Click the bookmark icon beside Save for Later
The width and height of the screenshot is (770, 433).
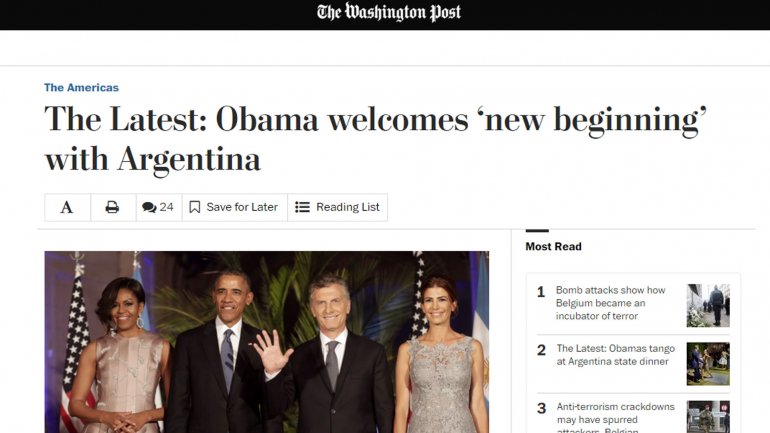pyautogui.click(x=194, y=207)
